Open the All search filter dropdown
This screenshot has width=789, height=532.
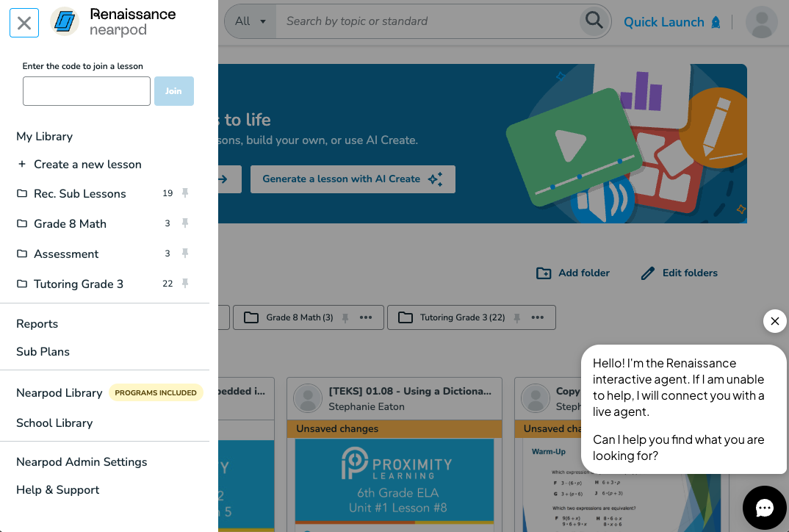point(250,21)
